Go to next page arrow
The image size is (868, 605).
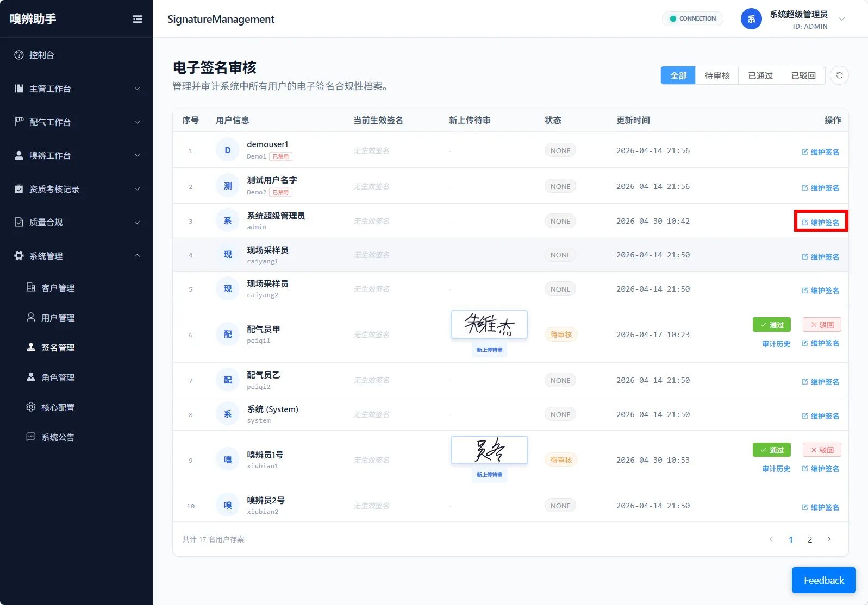[829, 539]
